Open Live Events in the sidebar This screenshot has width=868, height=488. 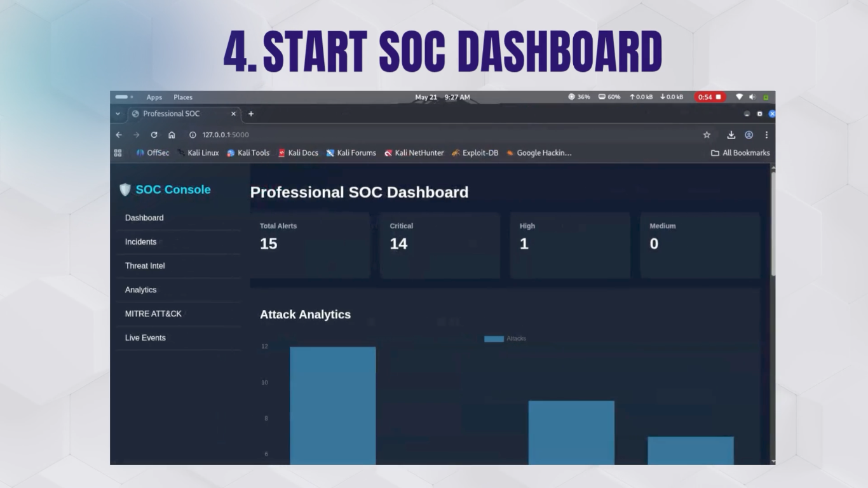click(x=146, y=337)
